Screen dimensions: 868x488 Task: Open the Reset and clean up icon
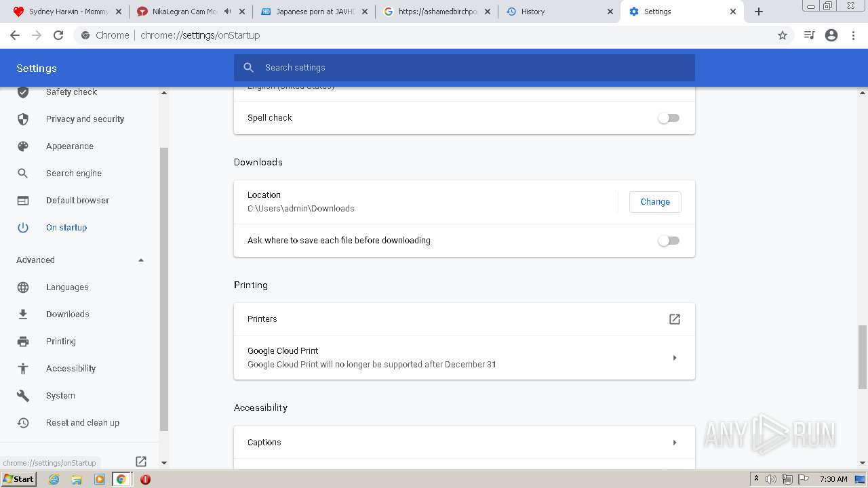pos(23,423)
